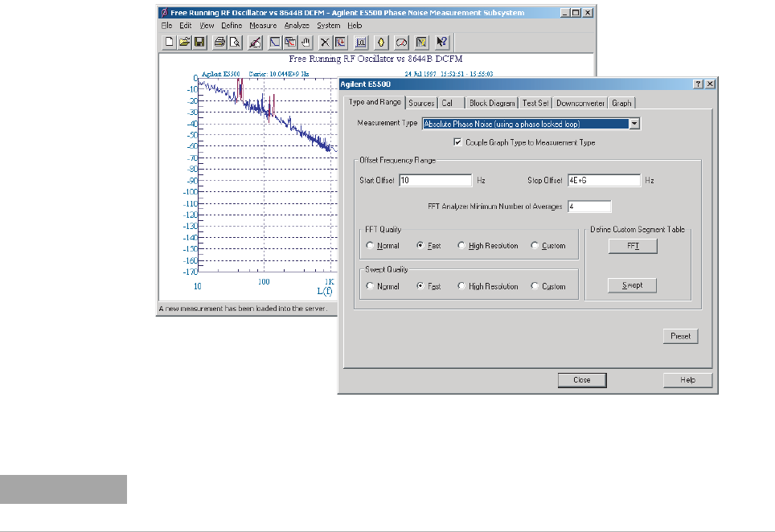Choose Custom under FFT Quality

click(535, 246)
